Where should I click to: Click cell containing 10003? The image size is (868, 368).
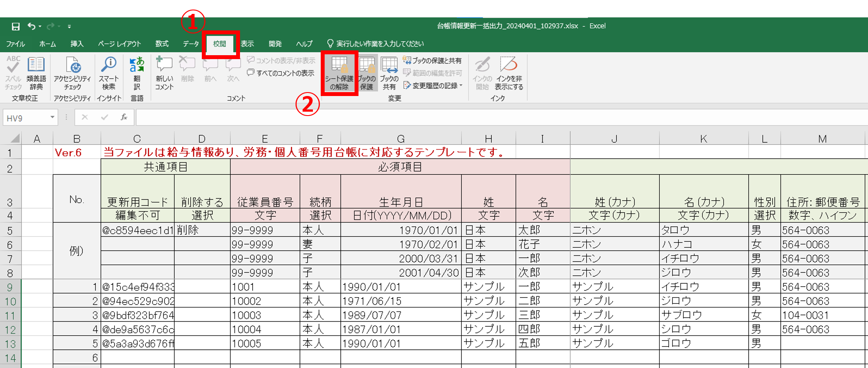(x=265, y=315)
